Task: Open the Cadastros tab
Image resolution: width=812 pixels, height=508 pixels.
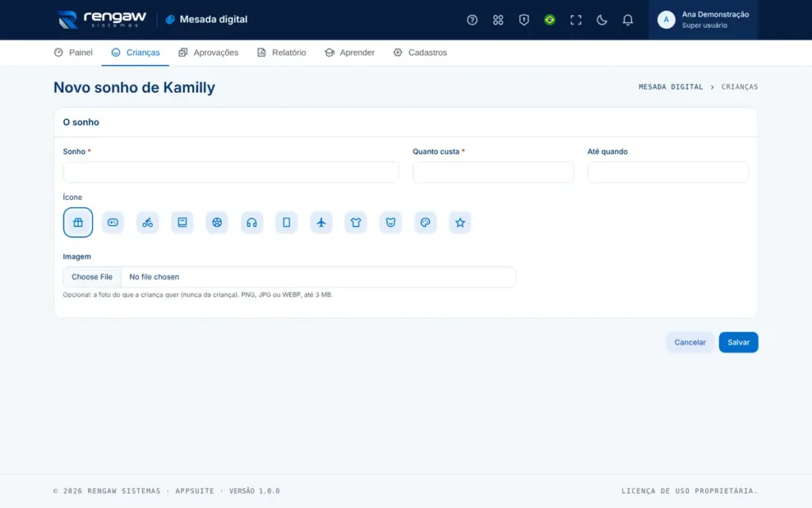Action: (420, 52)
